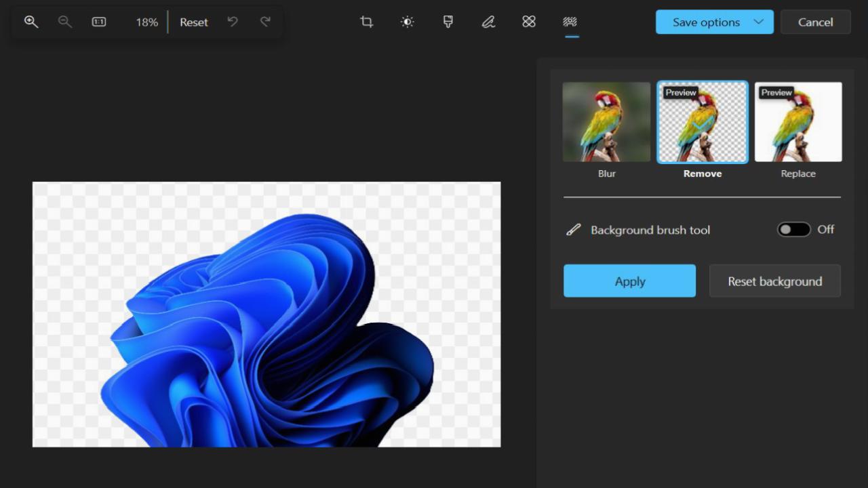Open the Filter tool
This screenshot has width=868, height=488.
448,22
